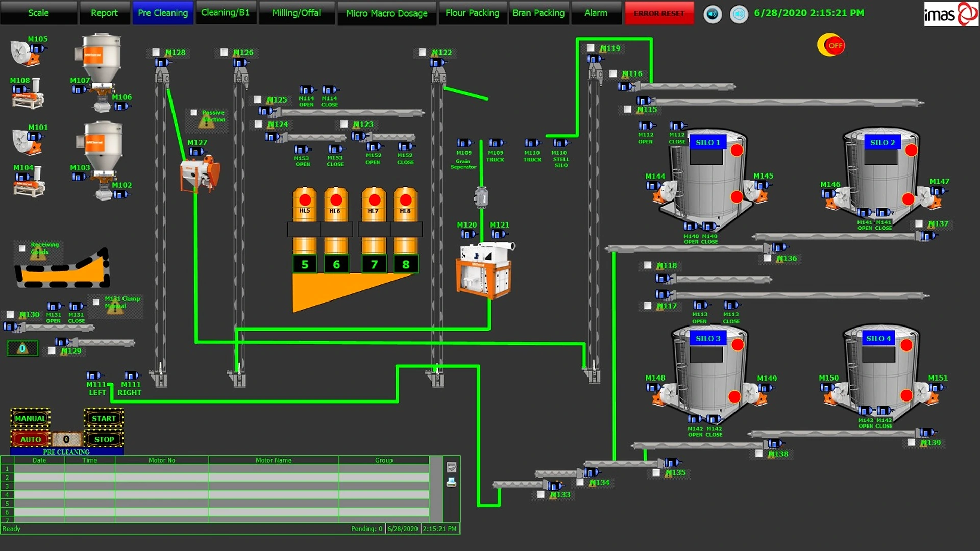Click the ERROR RESET button

coord(659,13)
